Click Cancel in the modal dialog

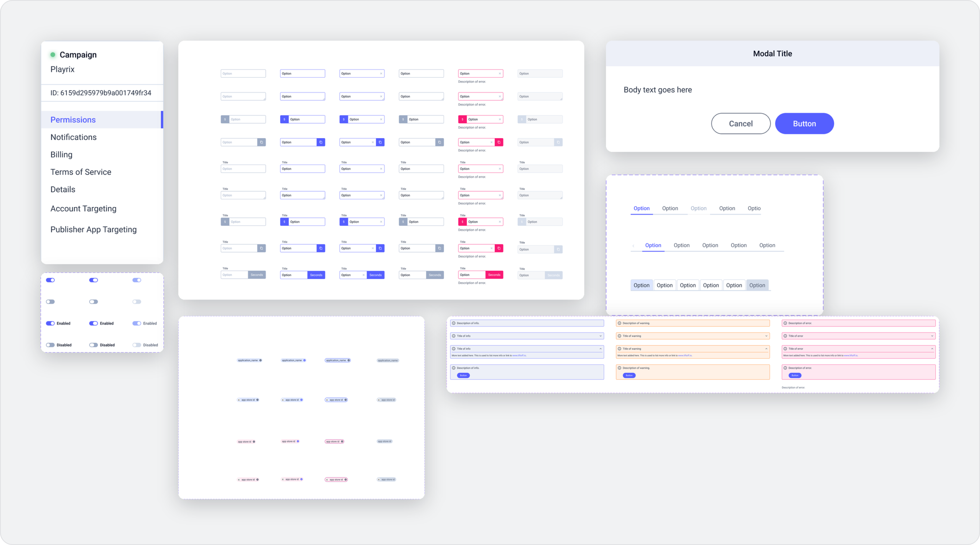(x=741, y=124)
